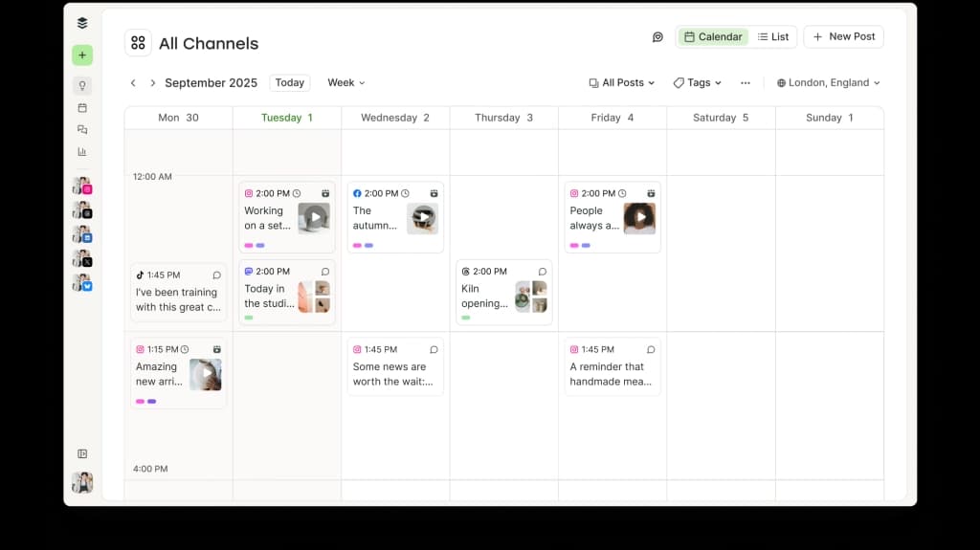Open the comments icon in left sidebar
Image resolution: width=980 pixels, height=550 pixels.
tap(82, 129)
